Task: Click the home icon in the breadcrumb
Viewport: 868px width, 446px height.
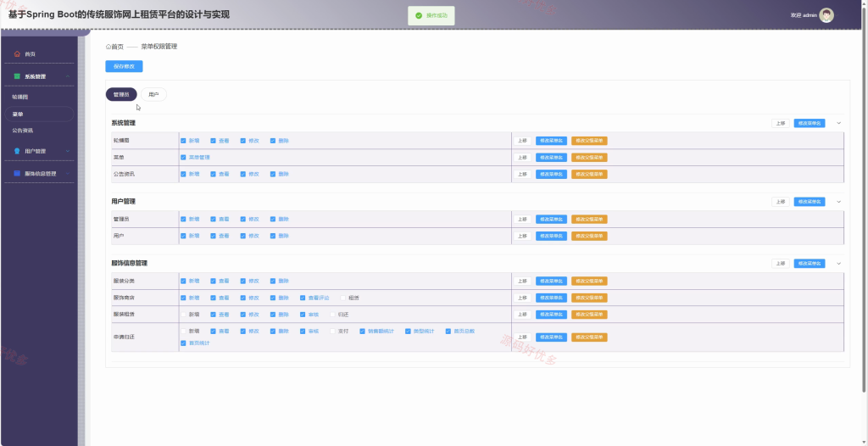Action: click(x=108, y=47)
